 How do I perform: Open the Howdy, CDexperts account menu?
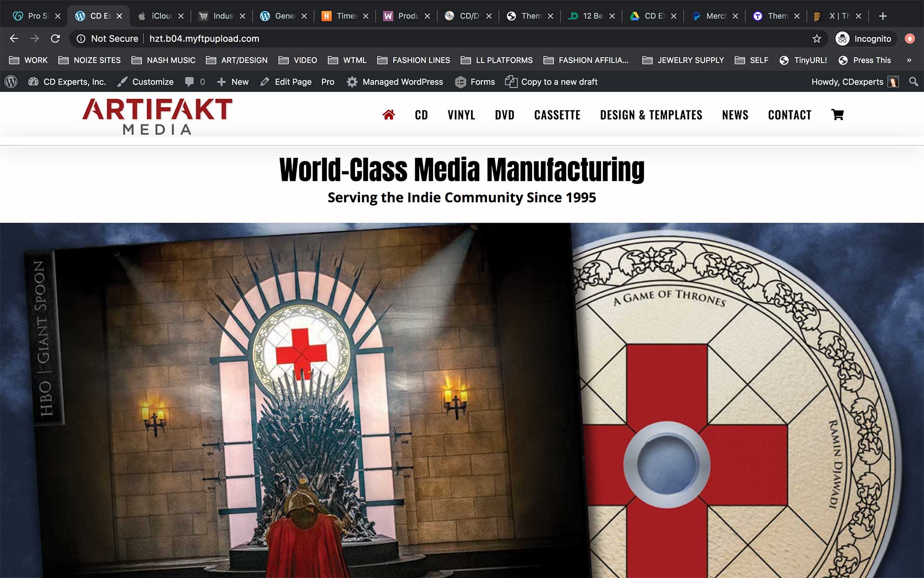855,82
